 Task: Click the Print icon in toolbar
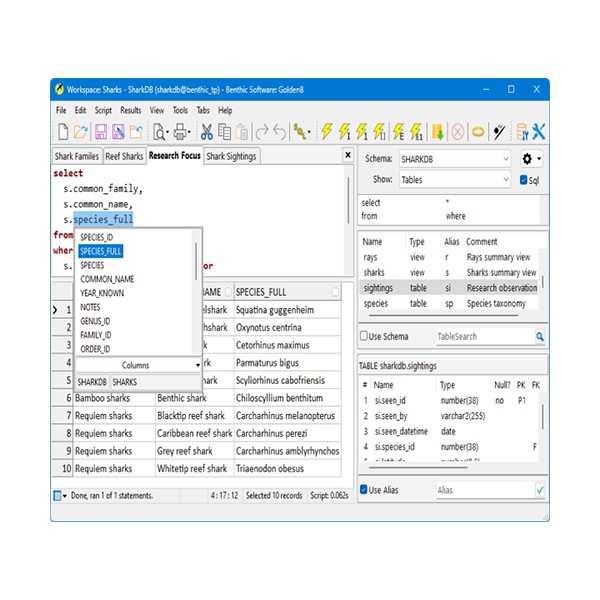pyautogui.click(x=181, y=131)
